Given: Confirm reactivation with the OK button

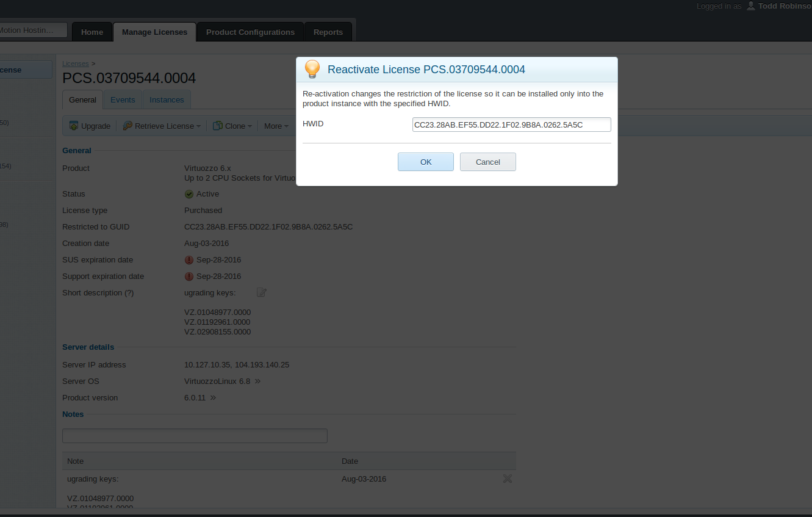Looking at the screenshot, I should coord(425,162).
